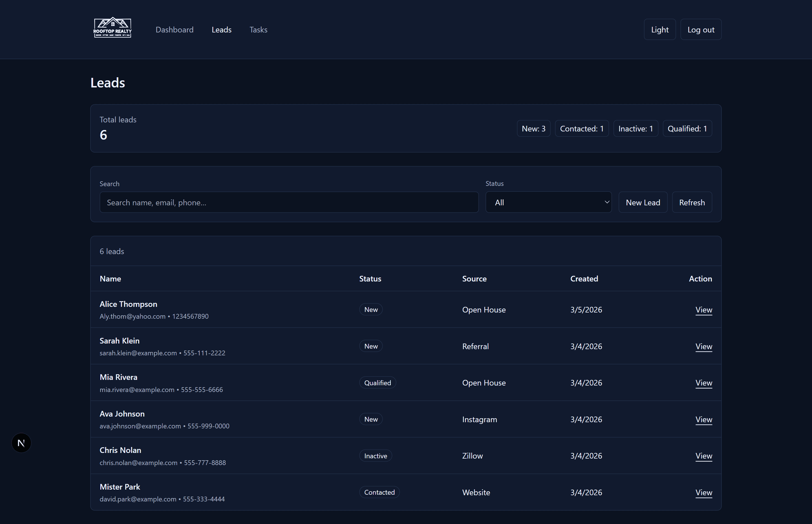Filter leads by Contacted: 1 pill
Viewport: 812px width, 524px height.
(x=581, y=128)
